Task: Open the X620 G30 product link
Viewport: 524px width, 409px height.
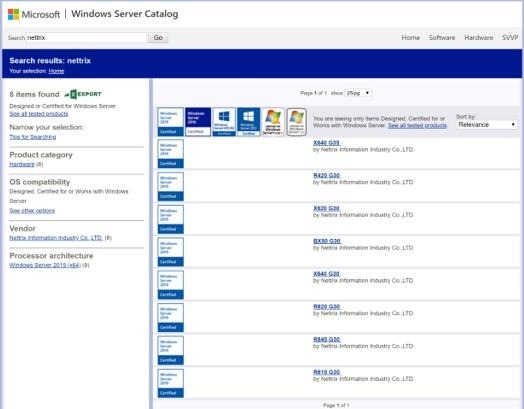Action: (x=326, y=208)
